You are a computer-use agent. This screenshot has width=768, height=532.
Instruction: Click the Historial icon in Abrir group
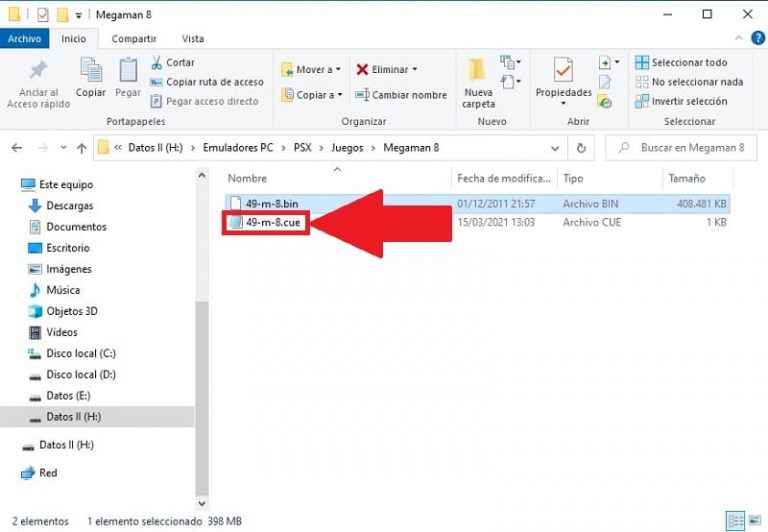point(605,102)
